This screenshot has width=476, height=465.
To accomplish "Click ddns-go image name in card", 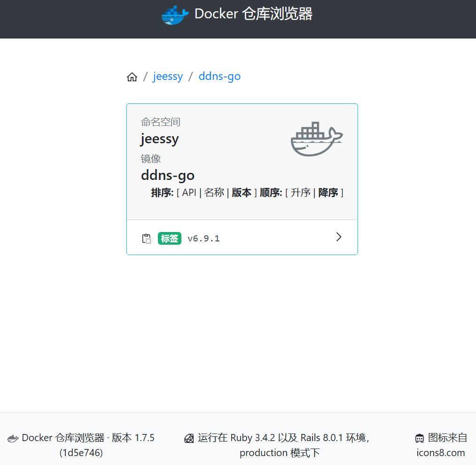I will click(x=168, y=176).
